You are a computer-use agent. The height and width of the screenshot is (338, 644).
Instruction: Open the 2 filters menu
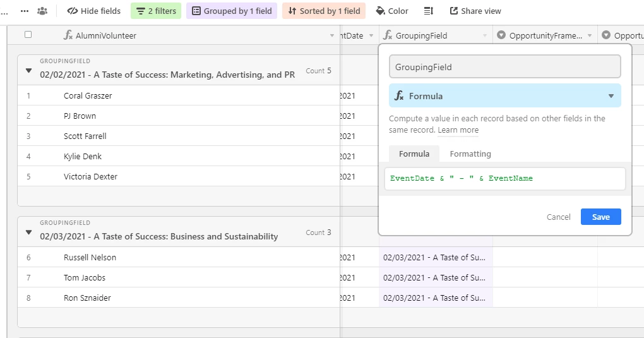(x=156, y=11)
